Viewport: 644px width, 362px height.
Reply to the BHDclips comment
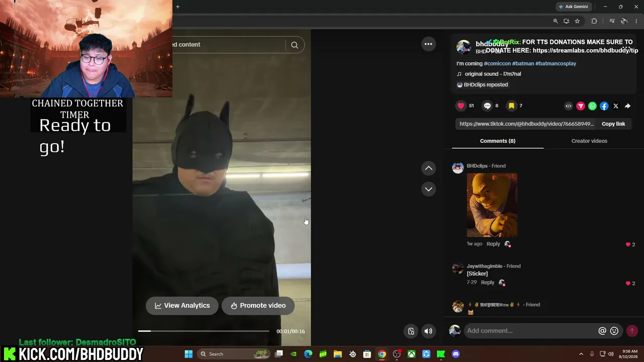(x=493, y=244)
